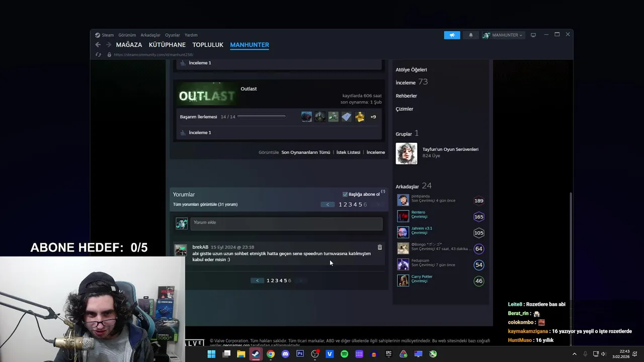Open the Outlast game banner
The height and width of the screenshot is (362, 644).
(207, 95)
